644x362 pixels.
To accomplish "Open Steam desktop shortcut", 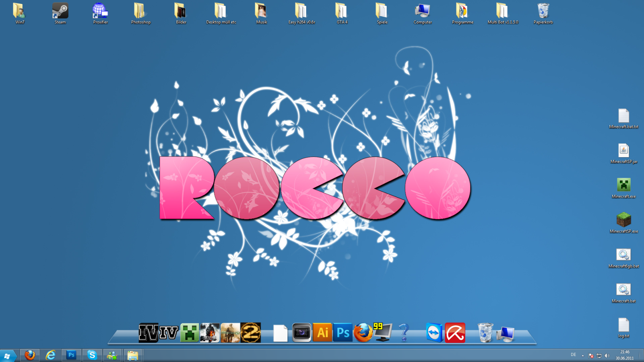I will (60, 11).
